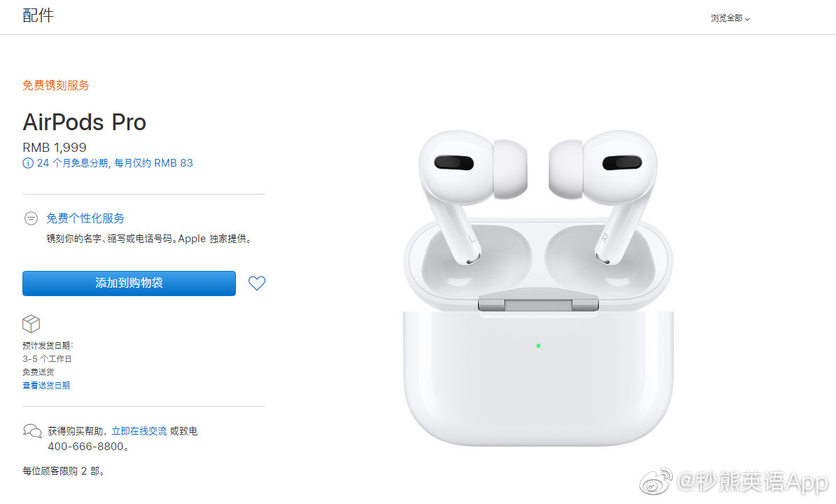Click the AirPods Pro product title
The height and width of the screenshot is (504, 836).
point(84,122)
